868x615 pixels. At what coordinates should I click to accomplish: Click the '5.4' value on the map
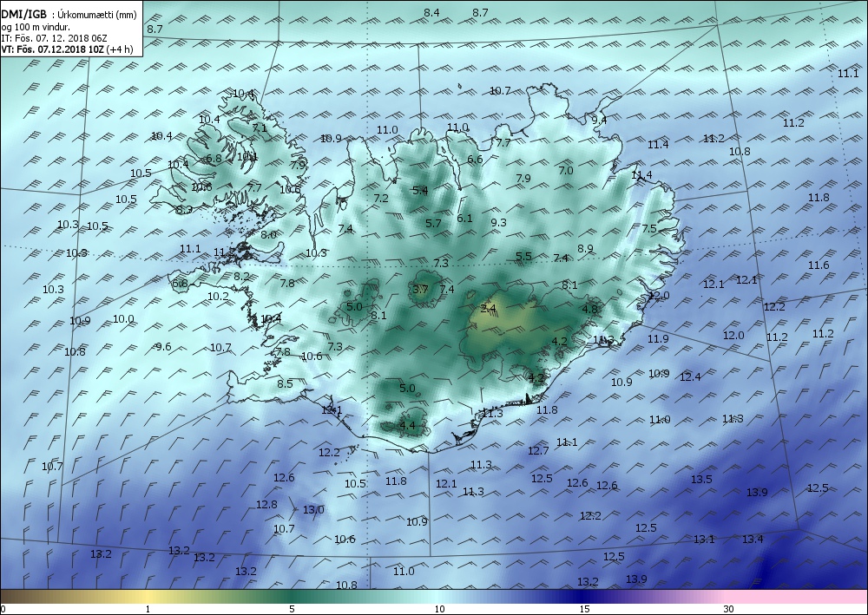420,190
